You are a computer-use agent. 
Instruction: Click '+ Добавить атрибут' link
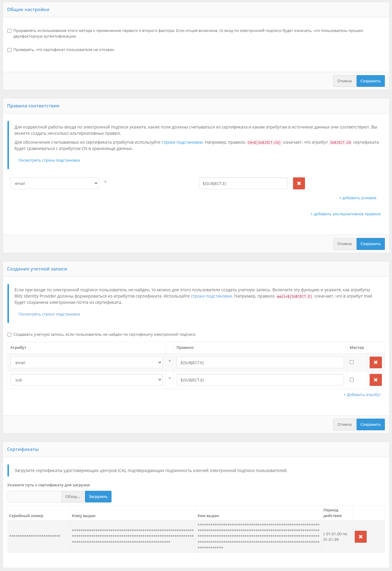(x=362, y=395)
